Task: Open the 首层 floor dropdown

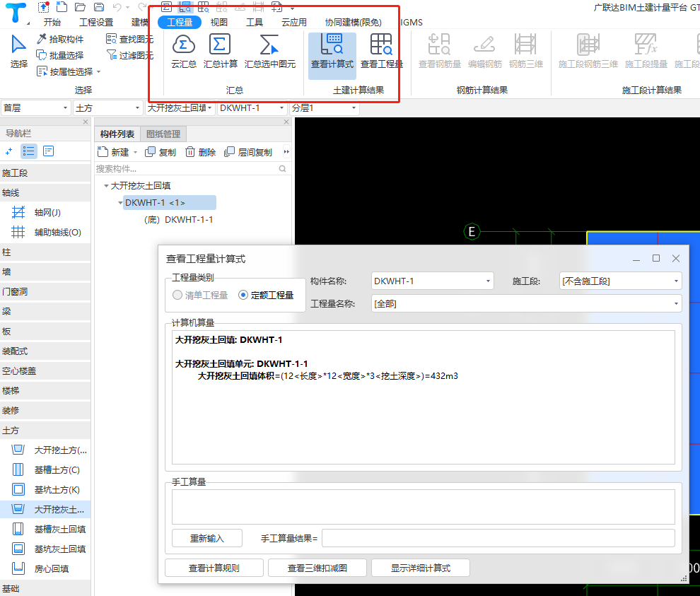Action: click(36, 108)
